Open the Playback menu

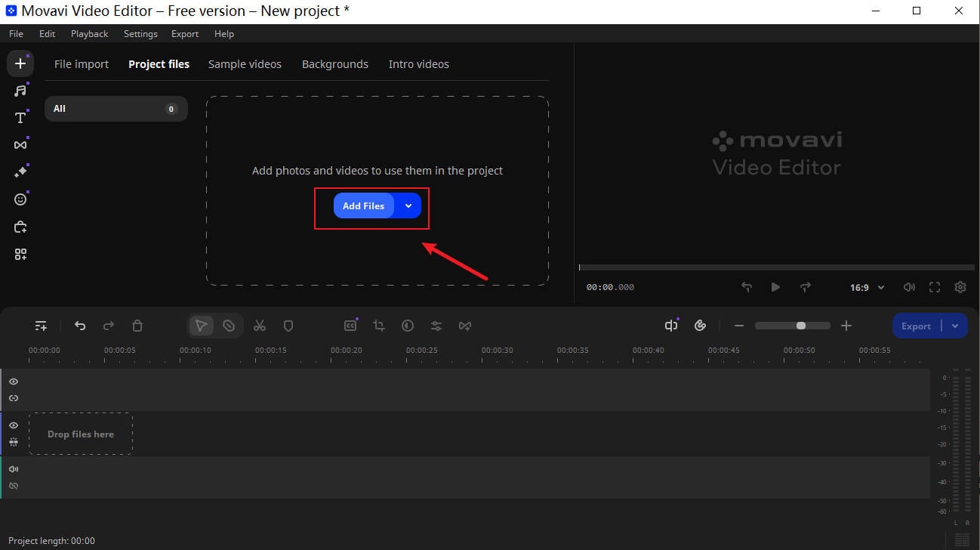(90, 34)
